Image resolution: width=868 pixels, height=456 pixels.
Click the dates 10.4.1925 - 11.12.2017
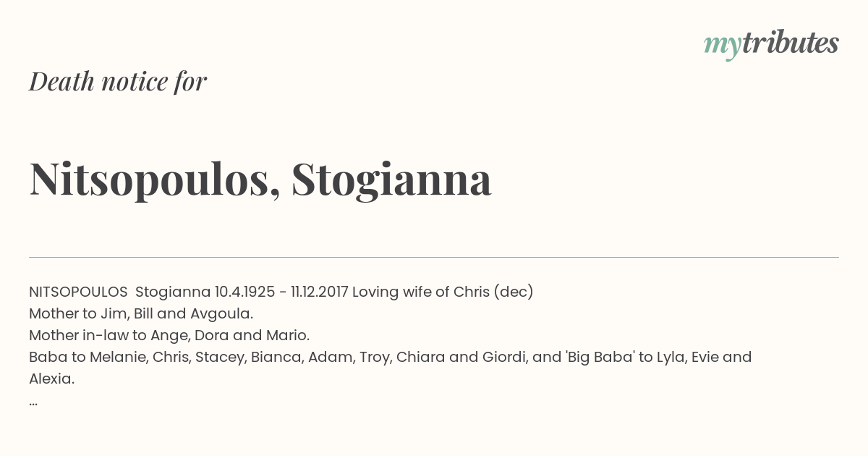(x=281, y=292)
